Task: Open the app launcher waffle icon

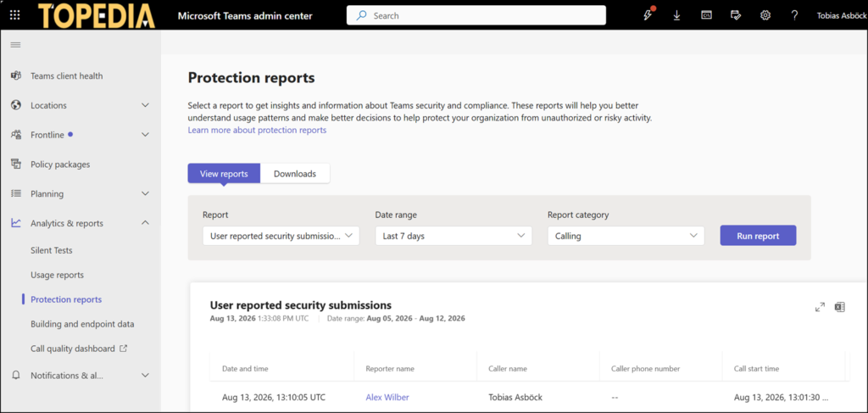Action: (x=15, y=15)
